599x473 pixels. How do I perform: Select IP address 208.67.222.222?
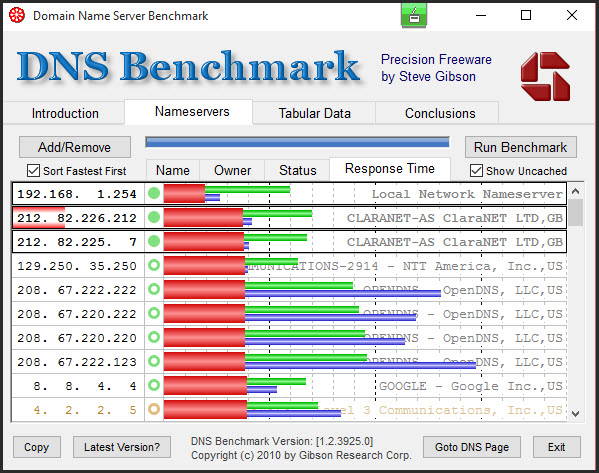tap(77, 290)
